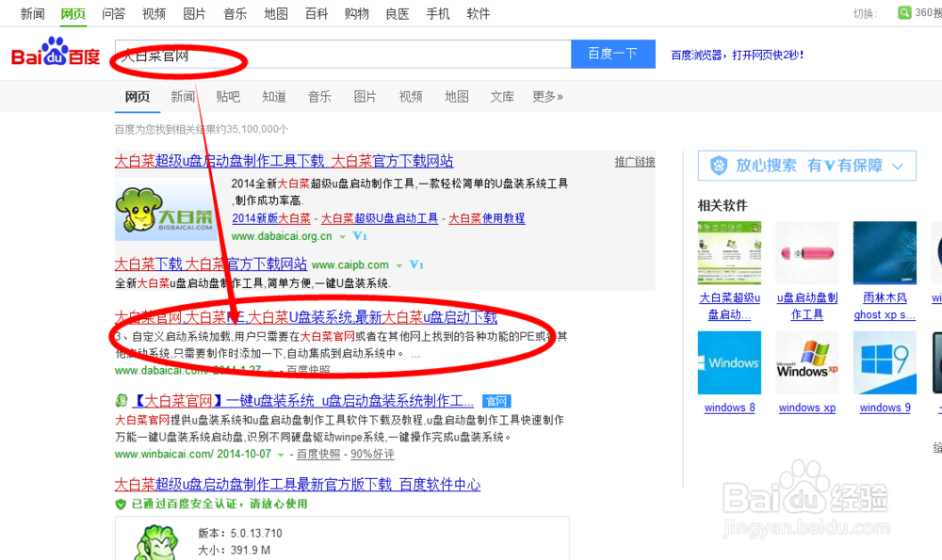Select 购物 in the top navigation

click(357, 13)
